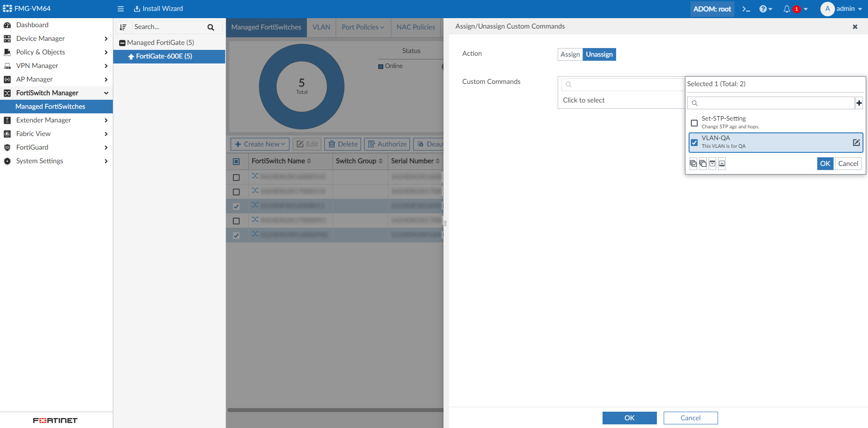This screenshot has height=428, width=868.
Task: Click the Fabric View sidebar icon
Action: tap(7, 134)
